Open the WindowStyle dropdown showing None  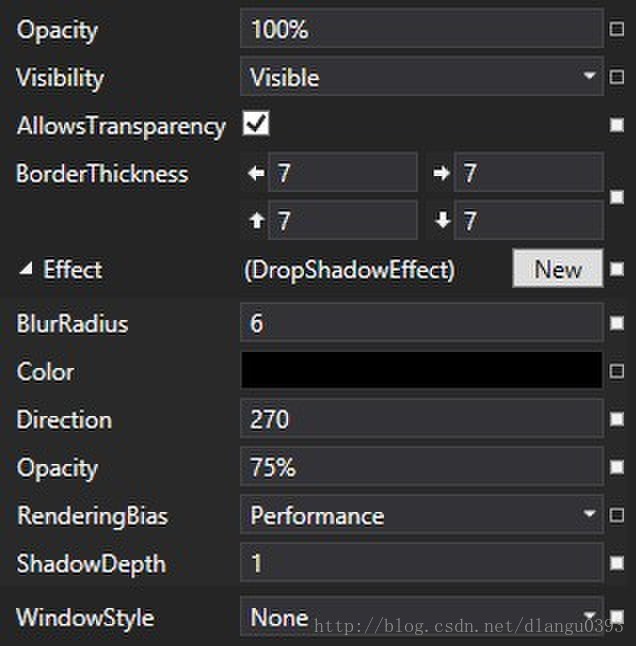[422, 617]
